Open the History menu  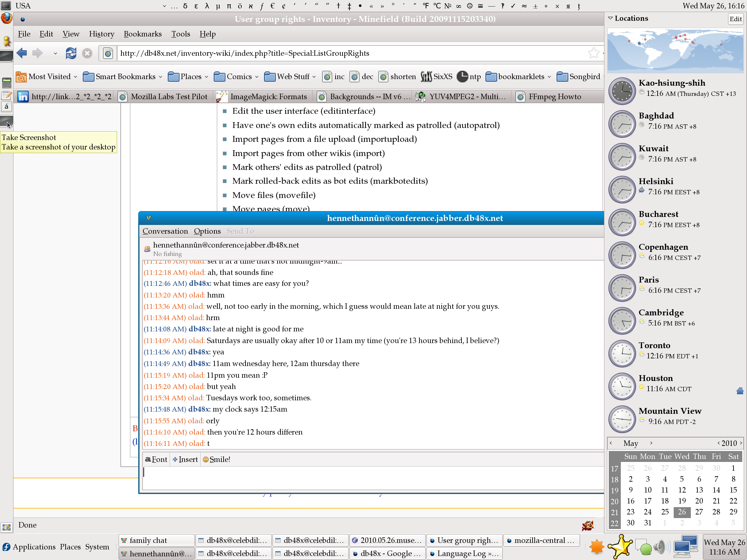click(101, 34)
